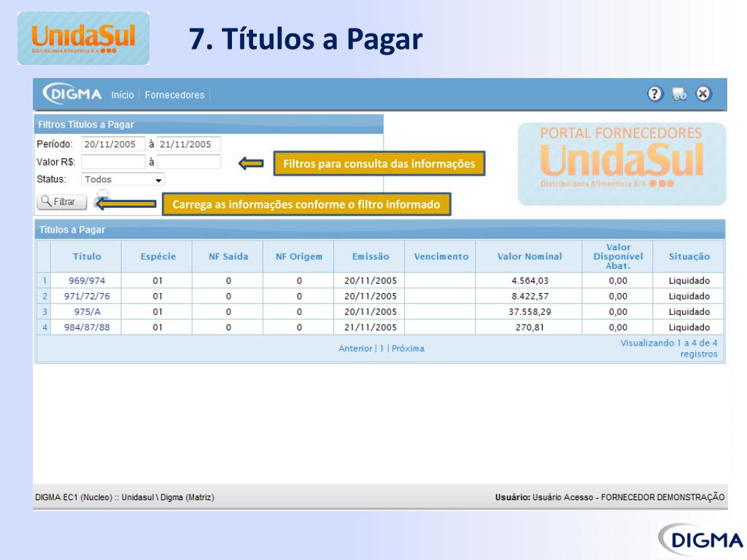Click 'Visualizando 1 a 4 de 4 registros' text

[x=669, y=349]
